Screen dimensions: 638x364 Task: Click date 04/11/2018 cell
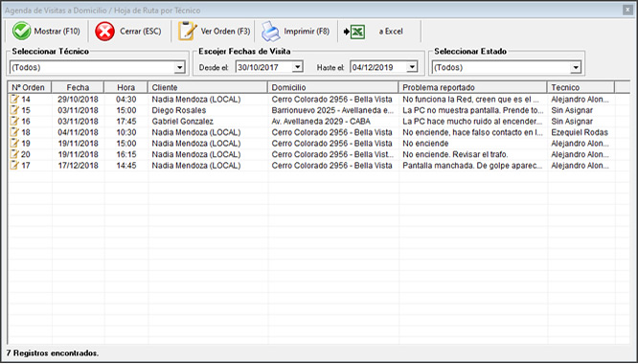78,132
